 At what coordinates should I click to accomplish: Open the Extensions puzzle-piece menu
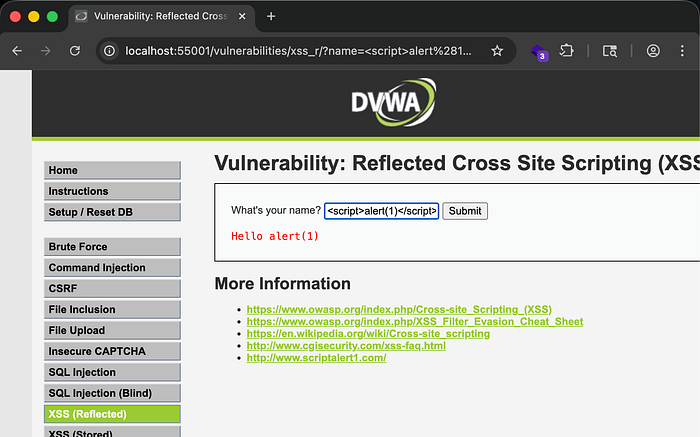(567, 50)
